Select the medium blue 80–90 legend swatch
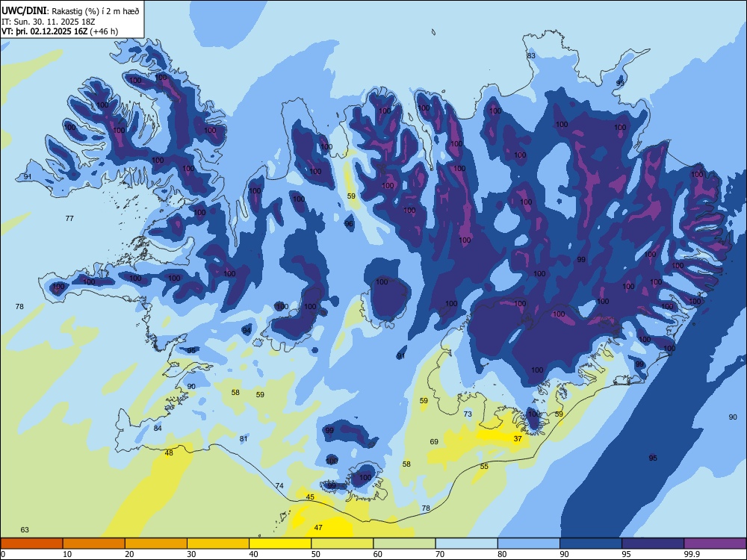 coord(529,544)
